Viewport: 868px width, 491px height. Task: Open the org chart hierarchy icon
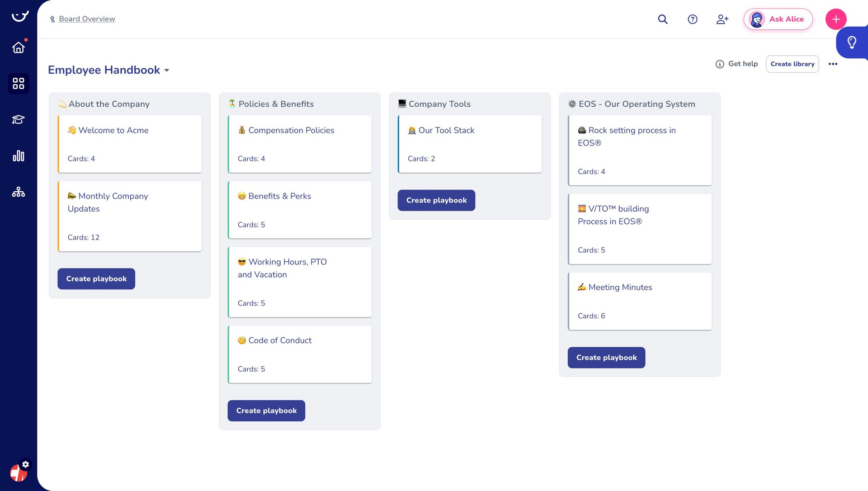[x=18, y=192]
